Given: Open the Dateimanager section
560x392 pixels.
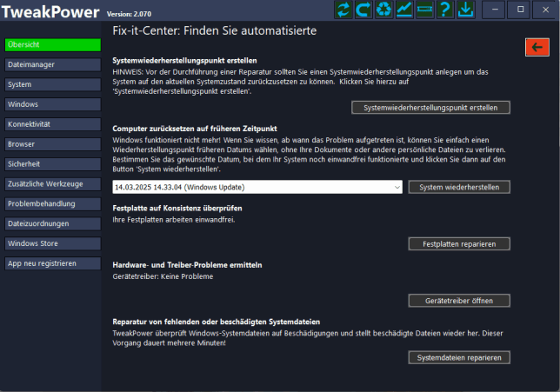Looking at the screenshot, I should click(52, 65).
